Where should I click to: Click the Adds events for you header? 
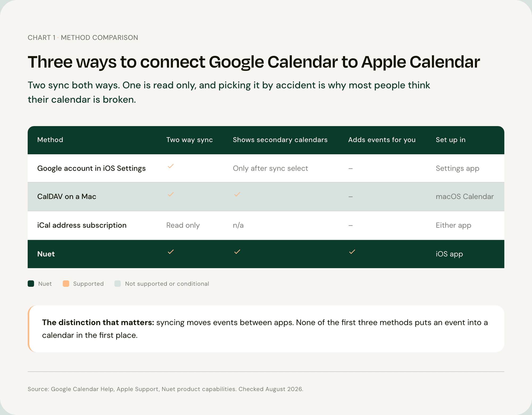tap(382, 140)
